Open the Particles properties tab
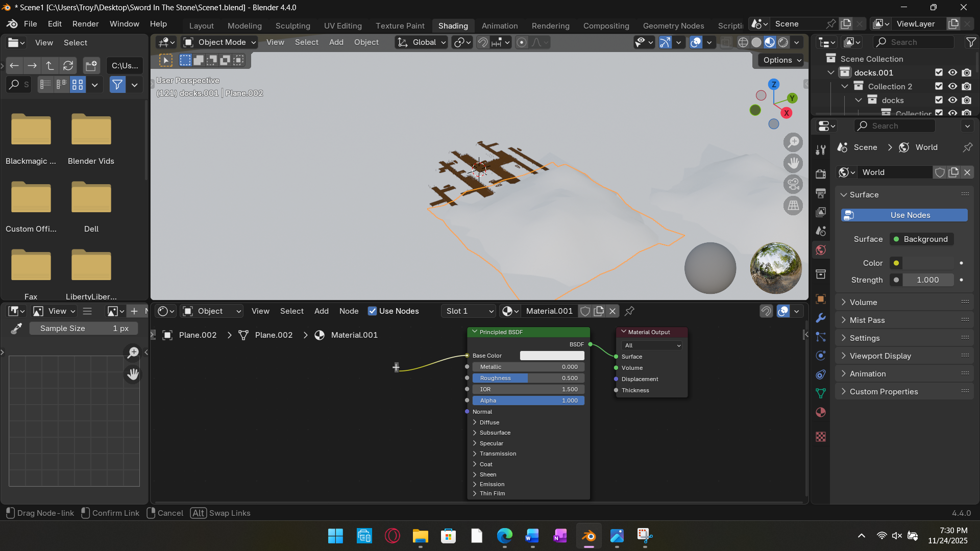The image size is (980, 551). [x=821, y=337]
